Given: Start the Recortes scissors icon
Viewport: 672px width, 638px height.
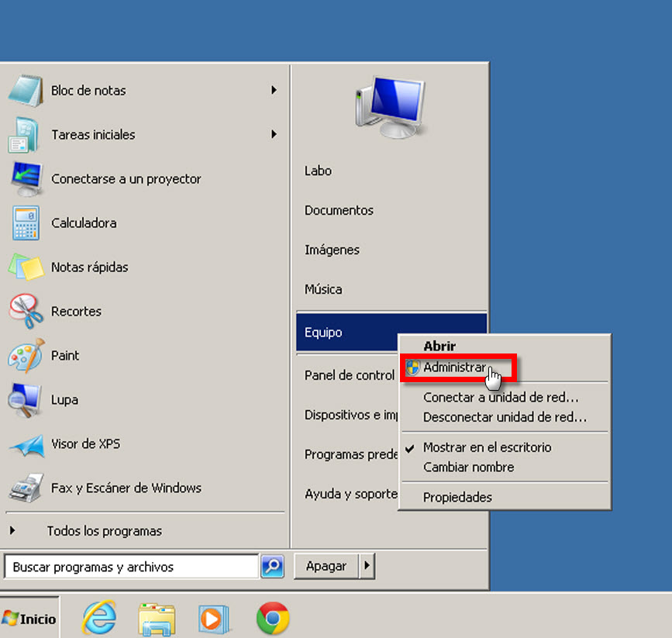Looking at the screenshot, I should (26, 312).
